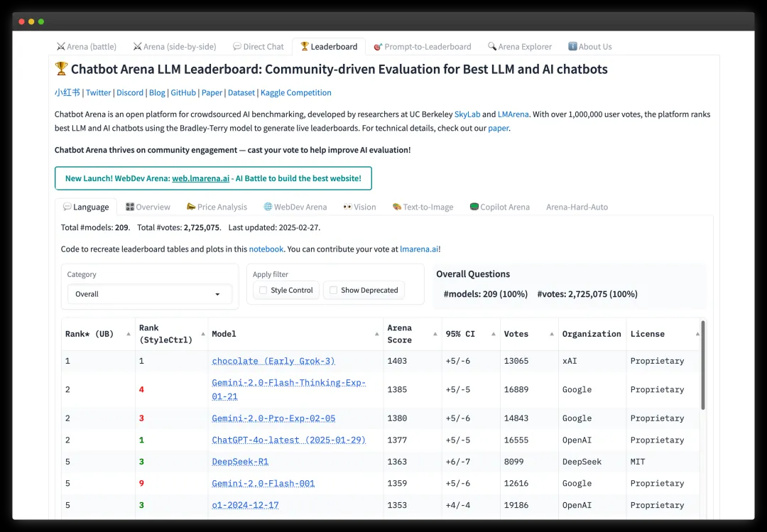Open the GitHub link

183,92
